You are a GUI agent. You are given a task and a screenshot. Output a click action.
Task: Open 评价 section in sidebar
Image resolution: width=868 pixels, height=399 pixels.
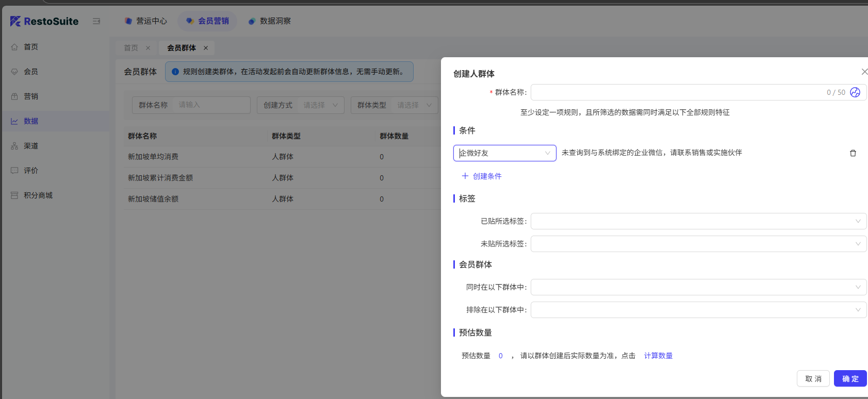(31, 171)
